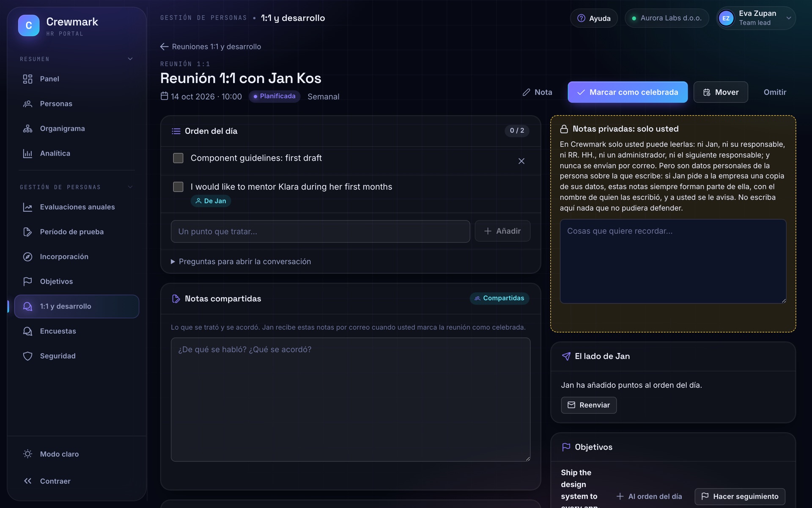Click Reenviar in El lado de Jan
Viewport: 812px width, 508px height.
coord(589,405)
